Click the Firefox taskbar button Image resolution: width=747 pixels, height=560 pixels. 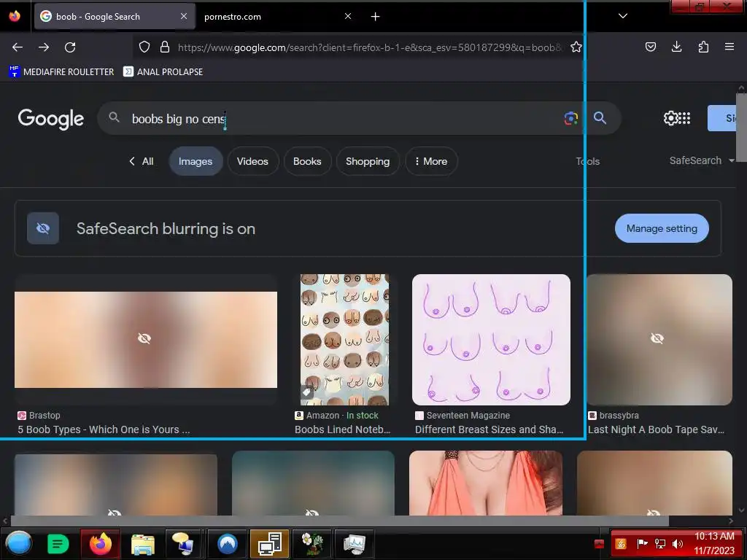point(101,544)
